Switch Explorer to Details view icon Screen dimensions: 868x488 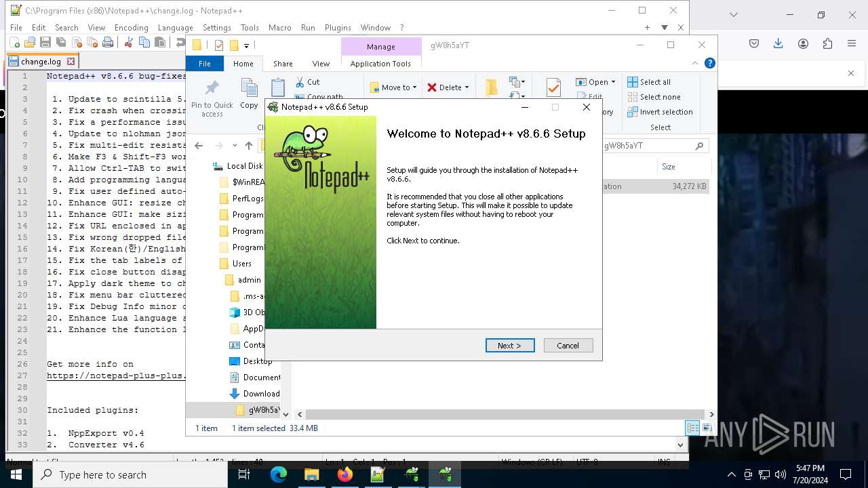coord(692,428)
